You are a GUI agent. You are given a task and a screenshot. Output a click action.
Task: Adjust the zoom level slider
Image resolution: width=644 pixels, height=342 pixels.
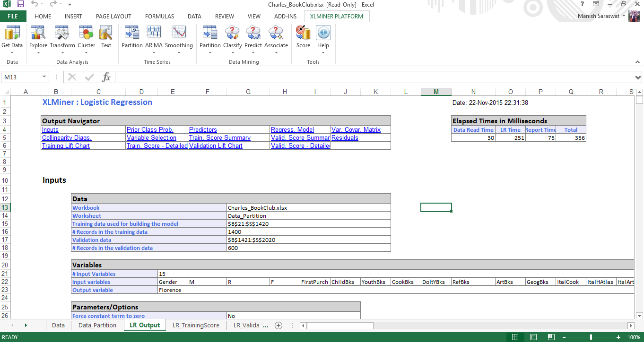pyautogui.click(x=591, y=337)
